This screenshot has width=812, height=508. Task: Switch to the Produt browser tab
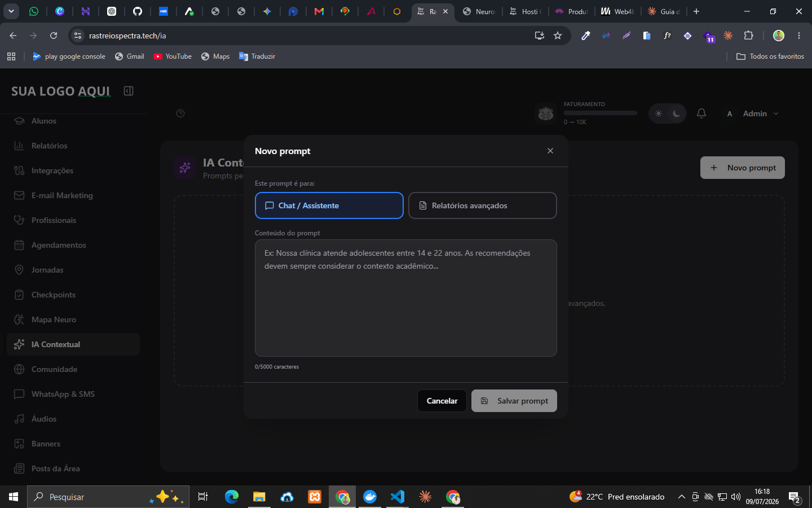point(571,11)
